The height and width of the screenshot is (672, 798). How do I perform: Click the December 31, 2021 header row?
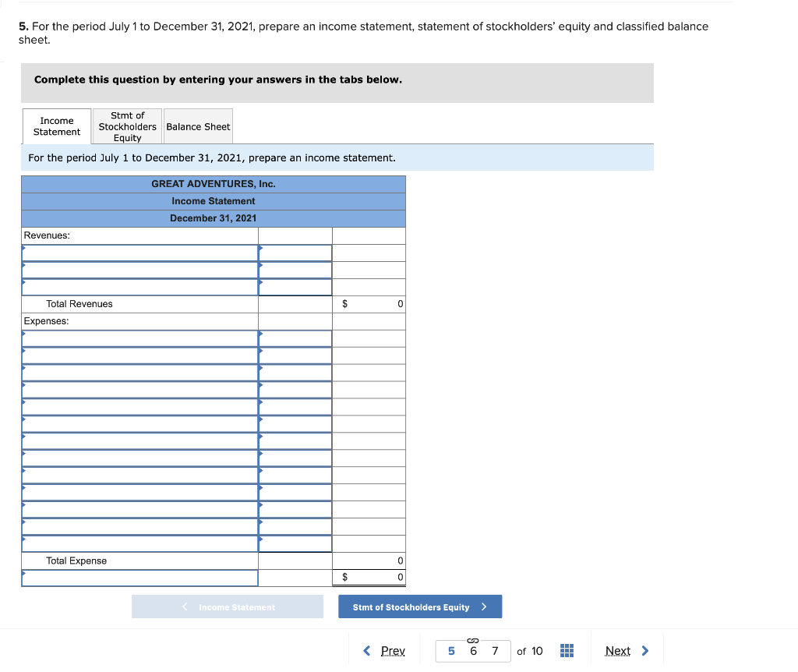(214, 218)
